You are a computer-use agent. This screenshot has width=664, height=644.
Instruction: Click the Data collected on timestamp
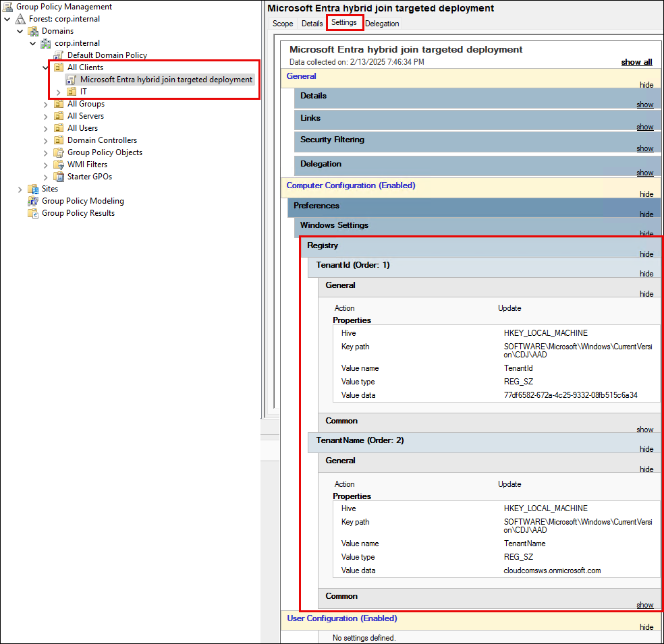coord(356,62)
